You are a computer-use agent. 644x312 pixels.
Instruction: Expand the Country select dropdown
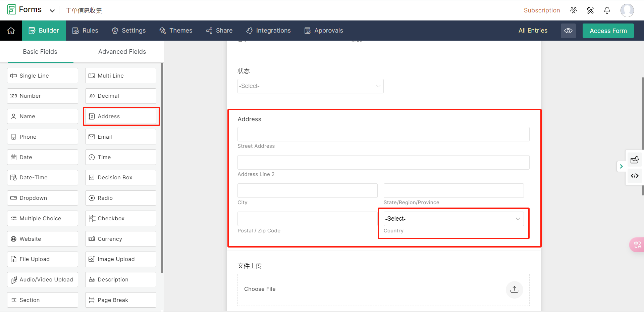[453, 219]
